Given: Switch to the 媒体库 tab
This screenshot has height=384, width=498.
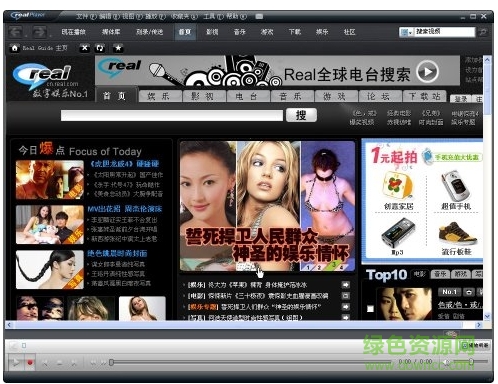Looking at the screenshot, I should pyautogui.click(x=111, y=32).
